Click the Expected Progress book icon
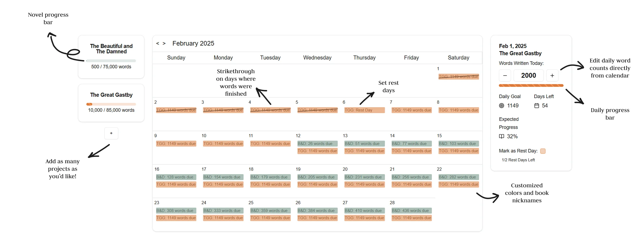644x250 pixels. (x=502, y=136)
